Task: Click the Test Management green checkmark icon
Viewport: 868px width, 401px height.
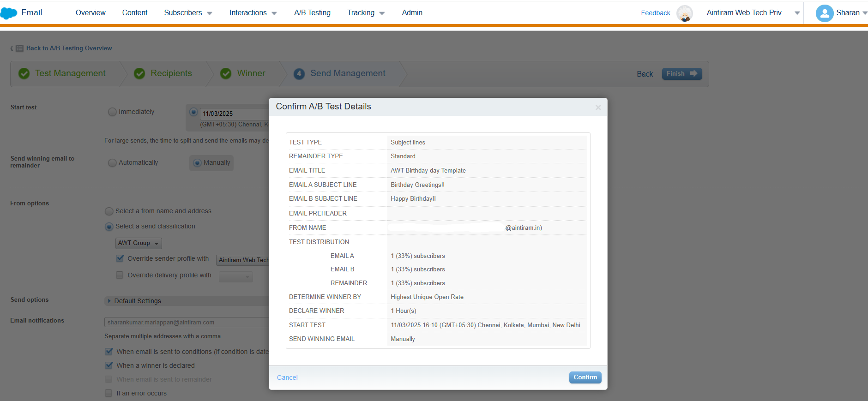Action: coord(24,73)
